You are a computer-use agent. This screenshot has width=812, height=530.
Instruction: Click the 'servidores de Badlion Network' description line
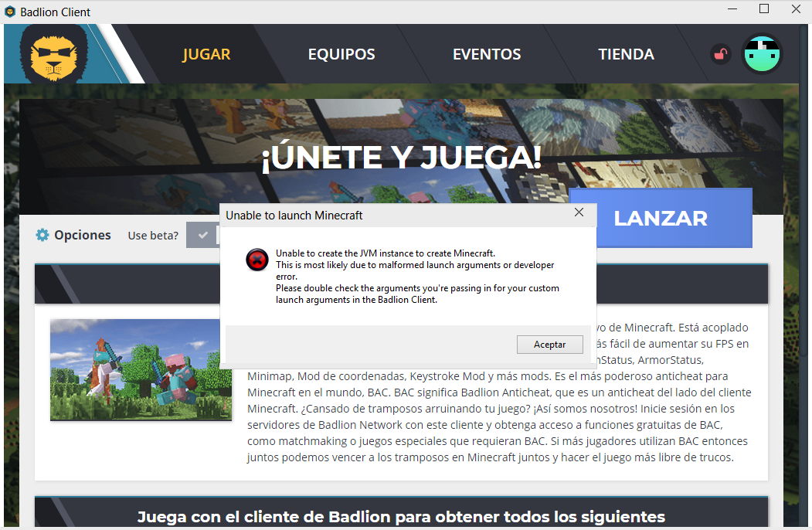pyautogui.click(x=484, y=425)
